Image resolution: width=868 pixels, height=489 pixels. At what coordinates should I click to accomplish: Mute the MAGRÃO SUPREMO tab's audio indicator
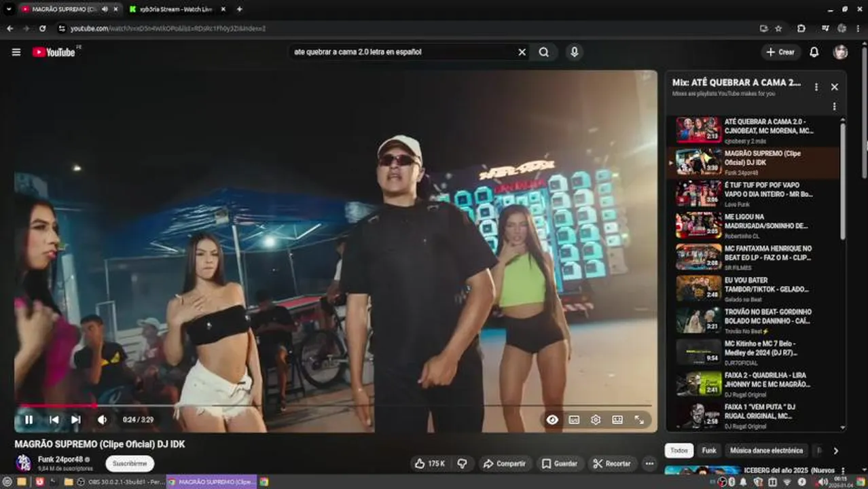tap(105, 10)
